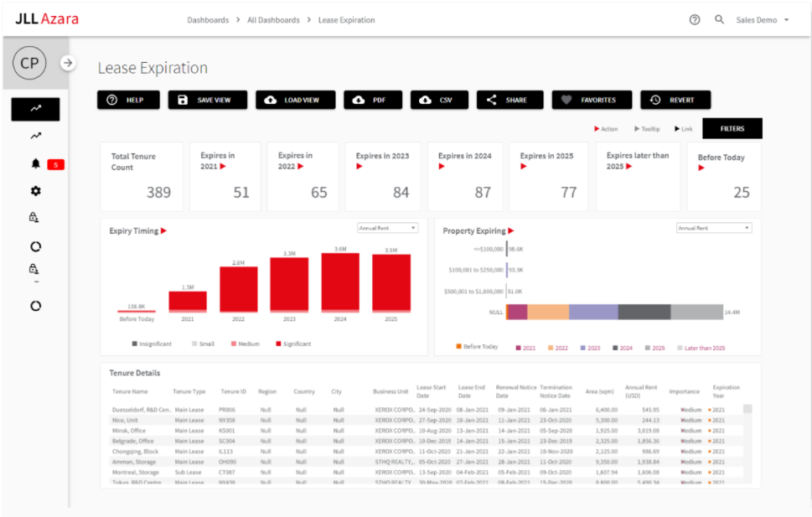The image size is (812, 517).
Task: Click red action arrow under Expires in 2023
Action: coord(359,166)
